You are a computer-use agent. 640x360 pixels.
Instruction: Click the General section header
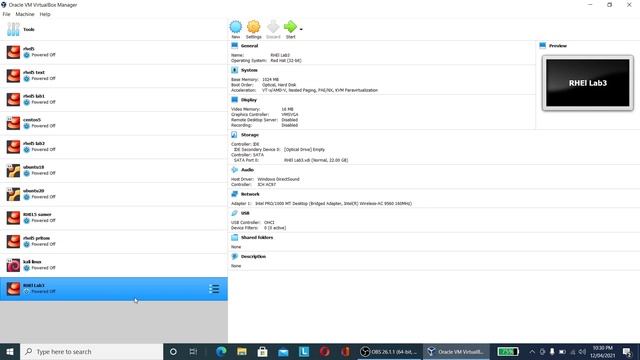pos(249,46)
